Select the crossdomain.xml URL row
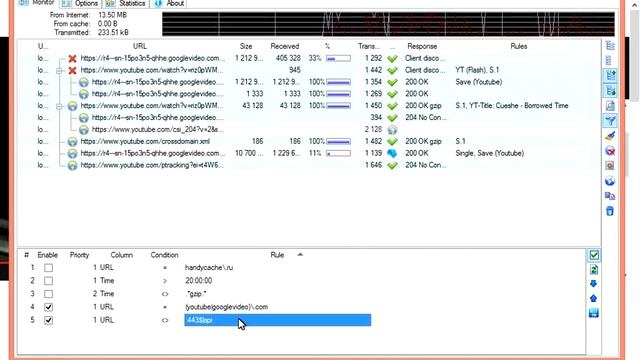This screenshot has height=360, width=640. point(145,142)
